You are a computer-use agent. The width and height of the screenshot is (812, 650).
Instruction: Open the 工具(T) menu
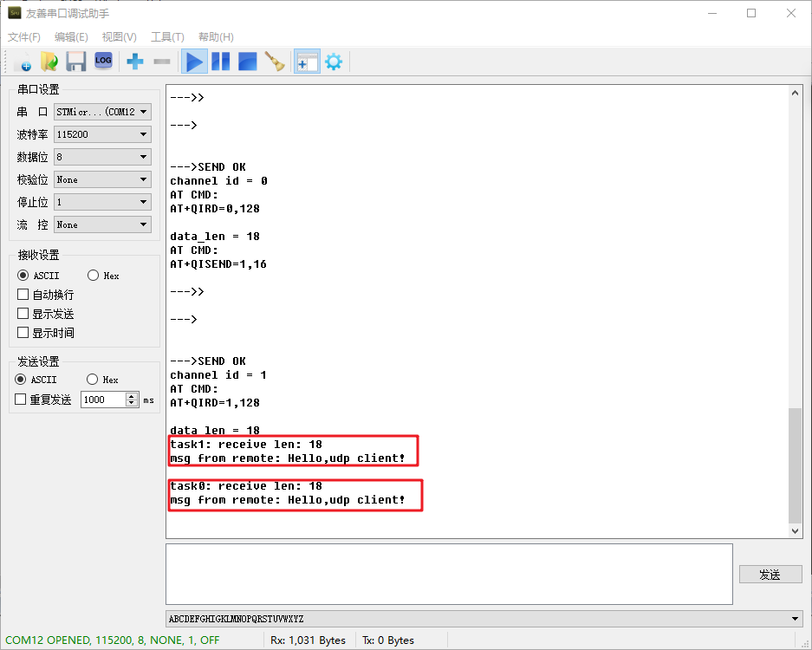[x=167, y=36]
